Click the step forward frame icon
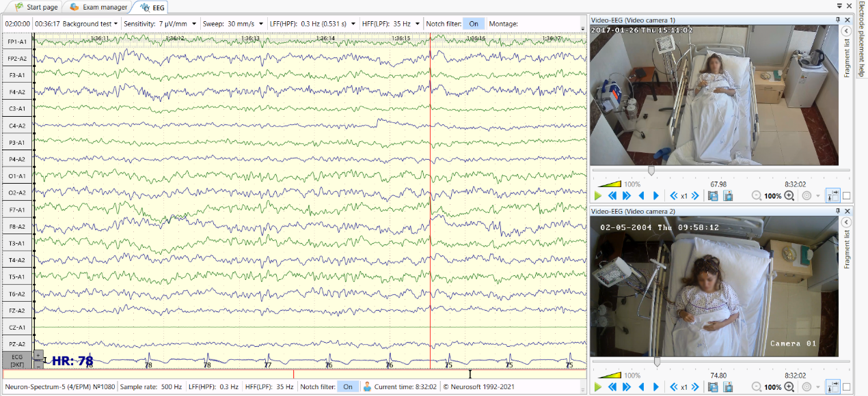The image size is (868, 396). pos(656,196)
